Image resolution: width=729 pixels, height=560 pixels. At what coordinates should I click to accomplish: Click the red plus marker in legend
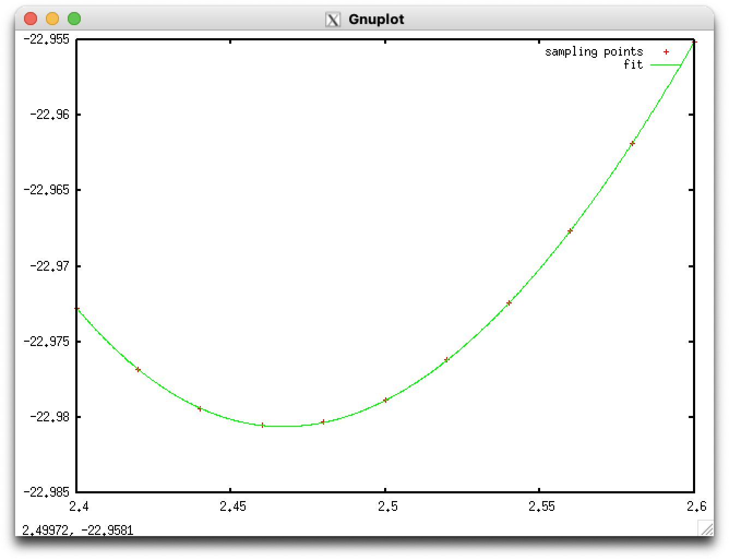coord(666,52)
